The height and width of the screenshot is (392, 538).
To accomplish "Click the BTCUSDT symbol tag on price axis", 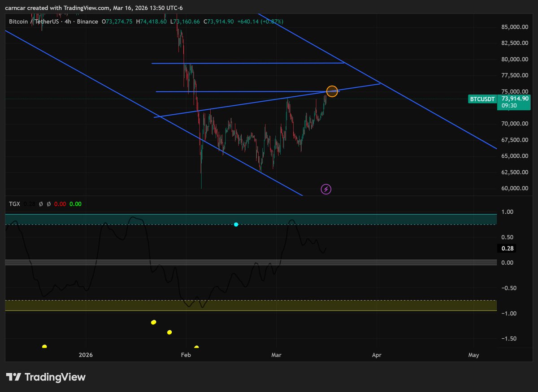I will (x=483, y=99).
